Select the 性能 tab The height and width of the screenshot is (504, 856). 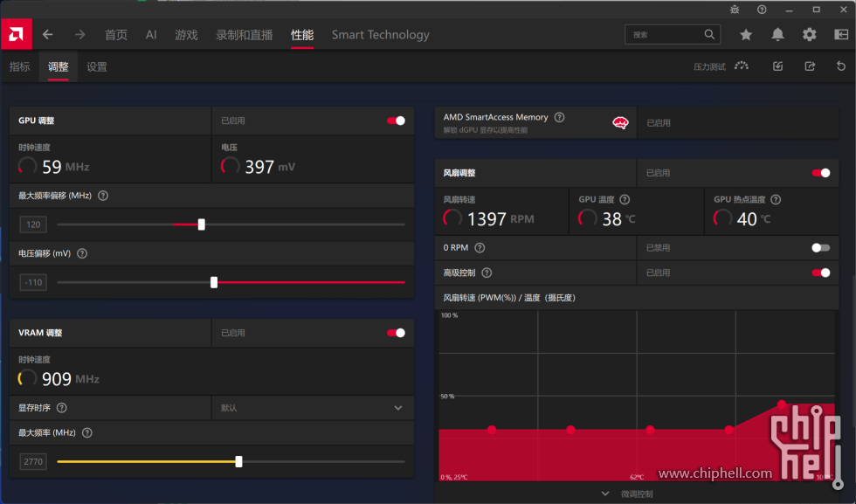click(302, 35)
